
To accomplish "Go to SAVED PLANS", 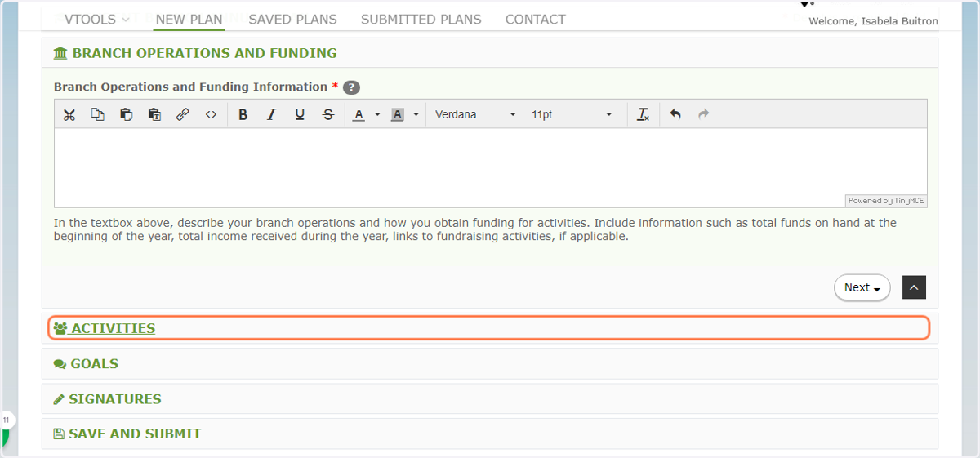I will (x=292, y=20).
